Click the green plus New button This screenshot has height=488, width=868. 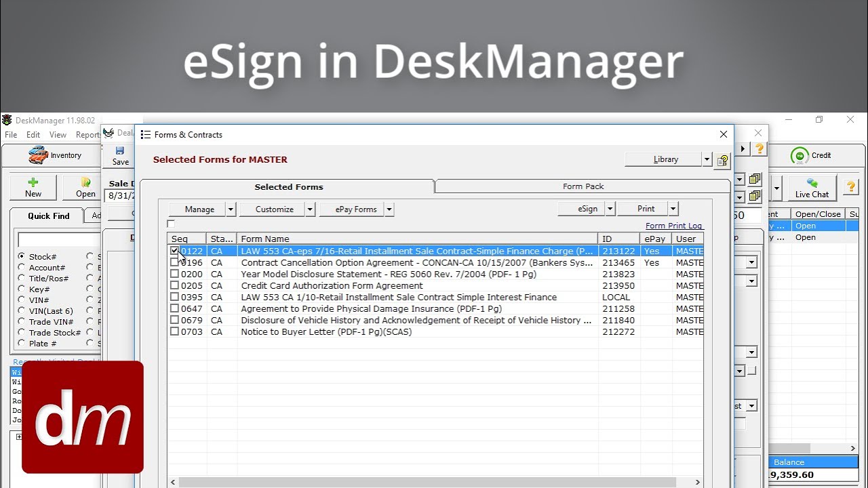(33, 188)
